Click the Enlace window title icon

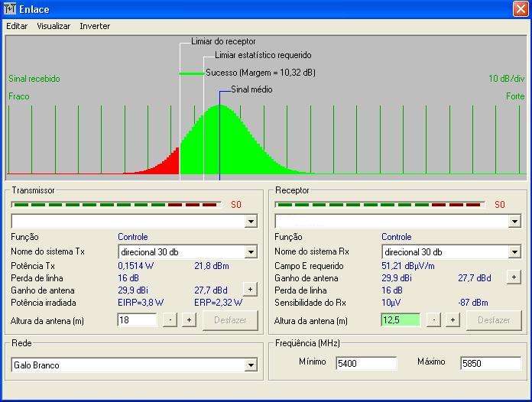[9, 8]
